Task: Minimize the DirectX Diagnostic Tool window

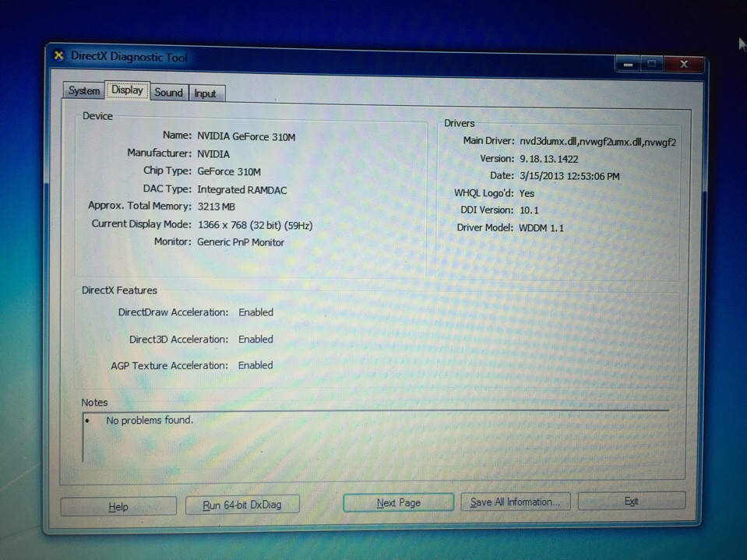Action: (628, 64)
